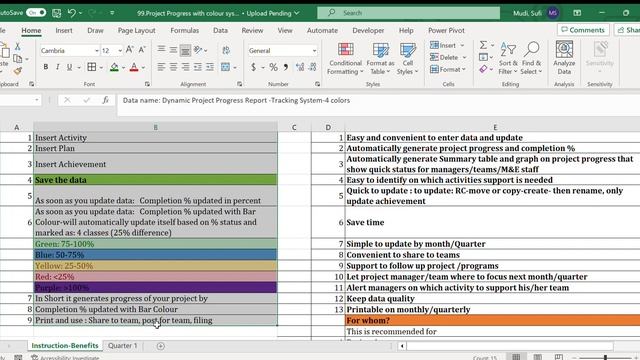Screen dimensions: 640x360
Task: Open the Automate tab
Action: pos(322,31)
